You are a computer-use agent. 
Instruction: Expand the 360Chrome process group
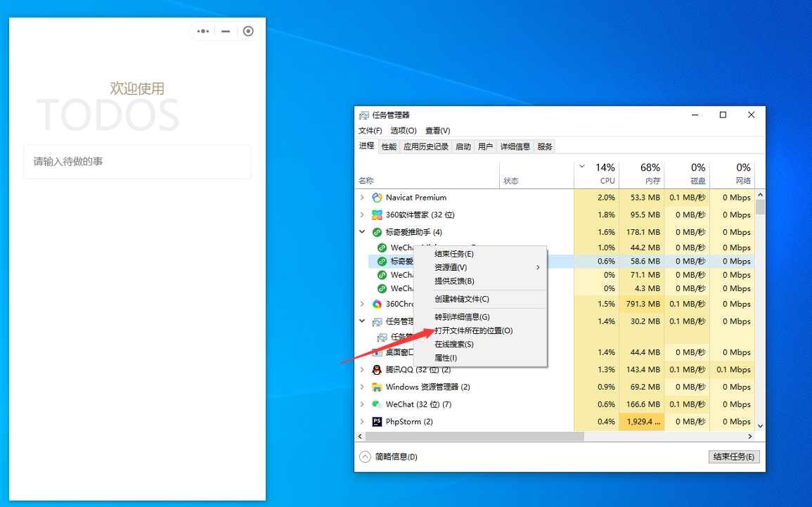(362, 304)
